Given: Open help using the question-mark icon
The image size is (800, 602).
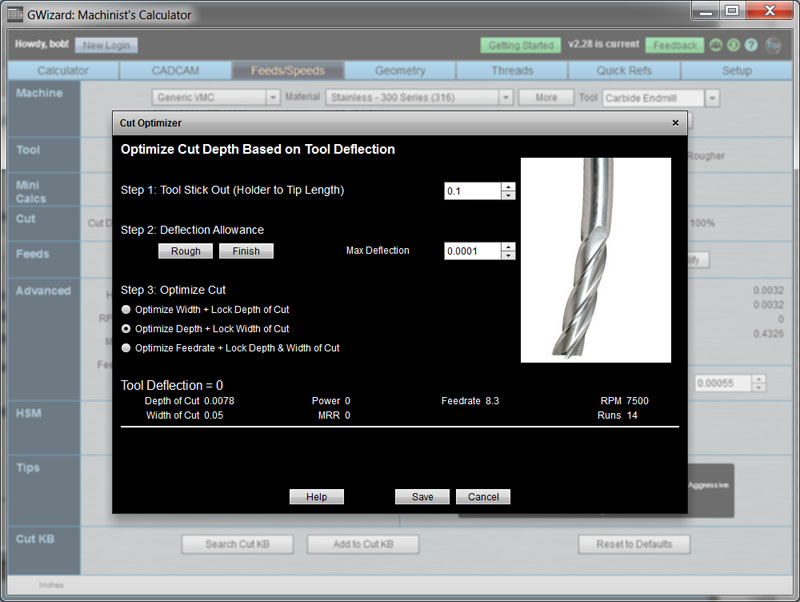Looking at the screenshot, I should pos(752,45).
